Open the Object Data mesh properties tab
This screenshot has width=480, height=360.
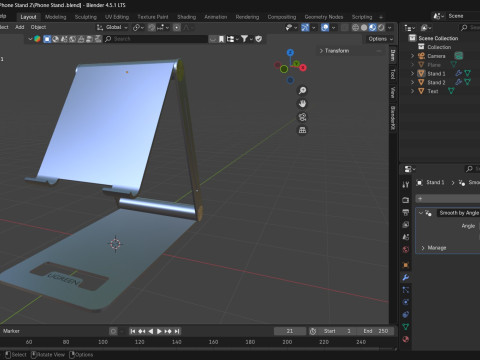click(406, 327)
